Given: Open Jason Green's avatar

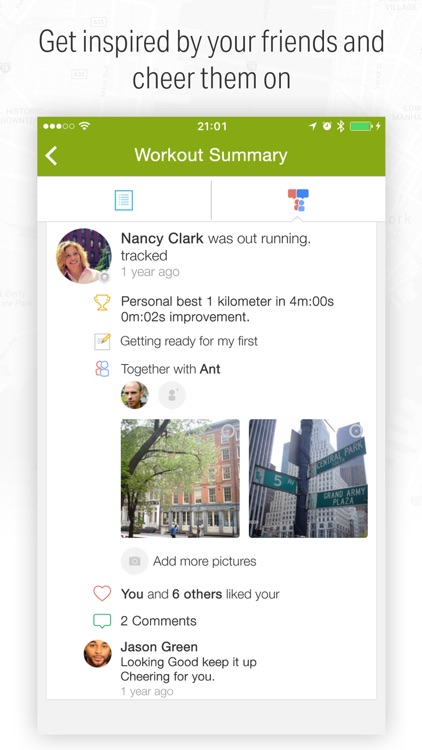Looking at the screenshot, I should click(98, 654).
